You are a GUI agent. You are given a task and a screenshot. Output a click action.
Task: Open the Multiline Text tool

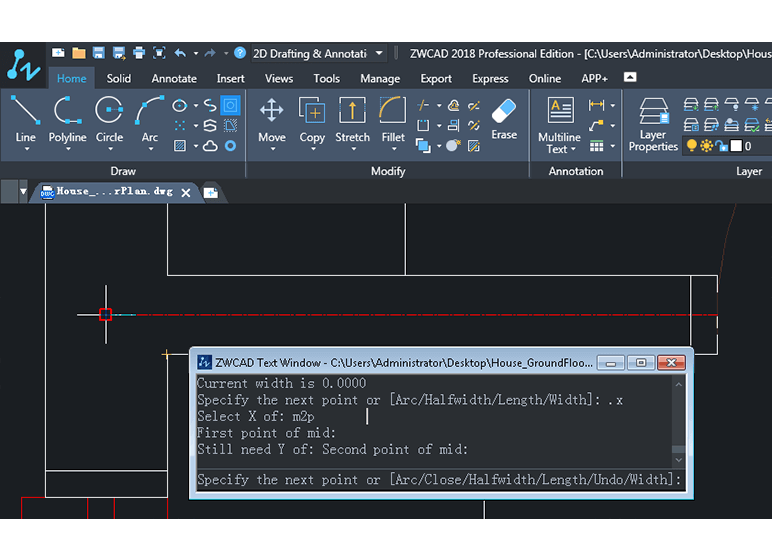[559, 125]
